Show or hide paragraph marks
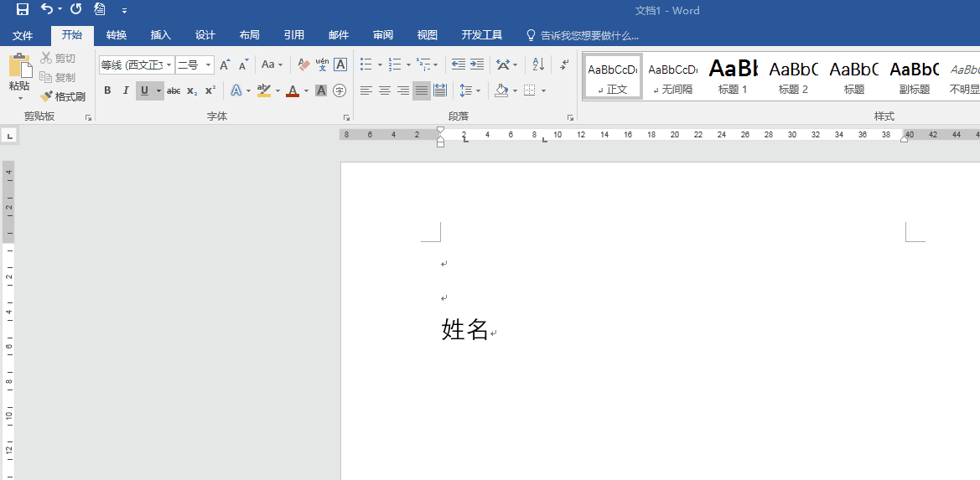Screen dimensions: 980x480 pyautogui.click(x=564, y=65)
